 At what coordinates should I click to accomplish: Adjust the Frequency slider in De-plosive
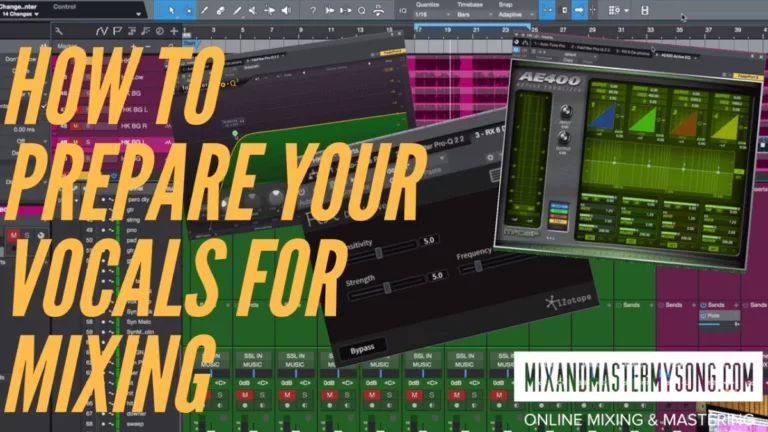pyautogui.click(x=478, y=266)
